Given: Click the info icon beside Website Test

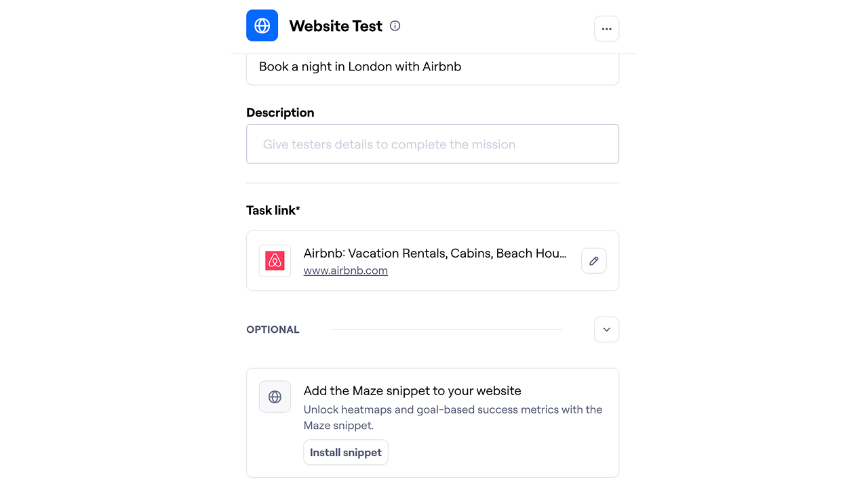Looking at the screenshot, I should tap(395, 26).
